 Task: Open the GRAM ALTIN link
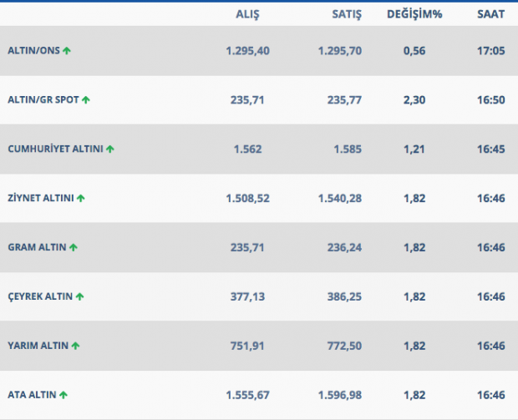(x=37, y=248)
